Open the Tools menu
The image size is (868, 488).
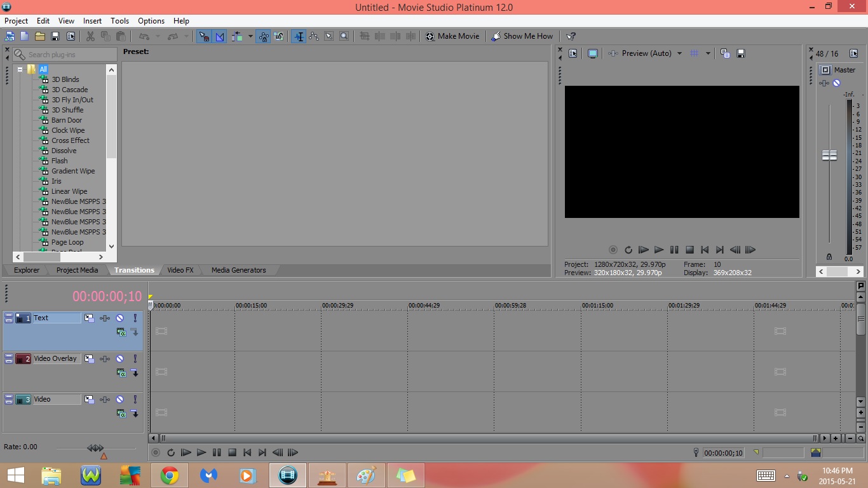pos(119,21)
